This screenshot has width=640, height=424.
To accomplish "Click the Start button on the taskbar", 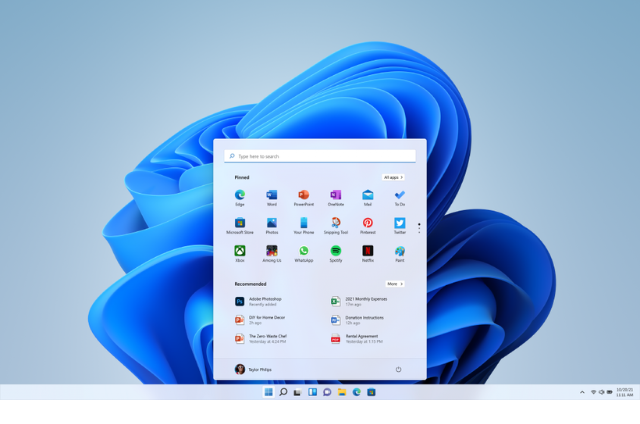I will click(268, 392).
